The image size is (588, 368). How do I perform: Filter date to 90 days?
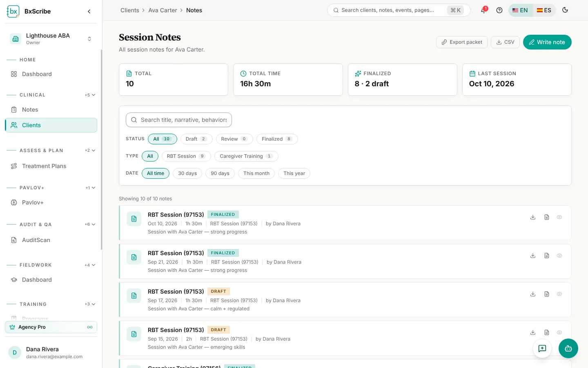pos(220,173)
